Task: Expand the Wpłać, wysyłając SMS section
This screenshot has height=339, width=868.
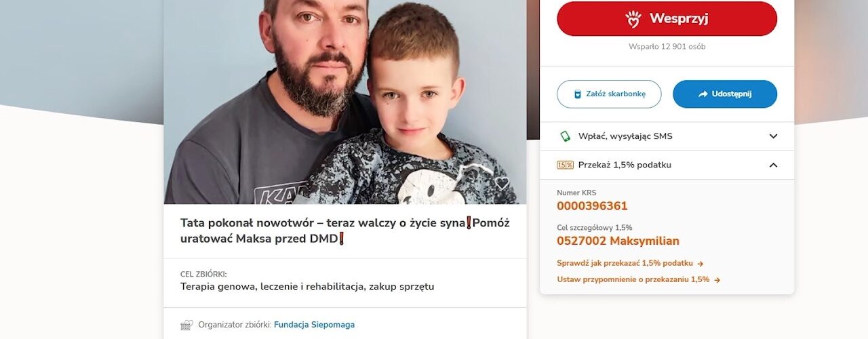Action: pos(667,136)
